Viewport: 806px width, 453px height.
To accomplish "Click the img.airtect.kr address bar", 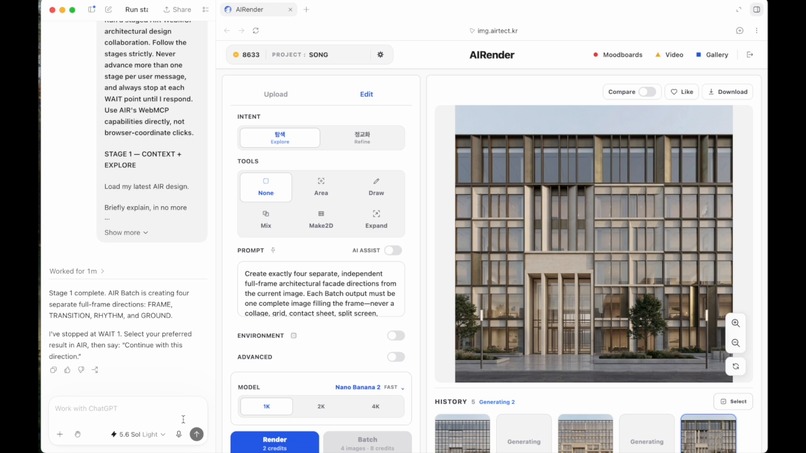I will click(x=493, y=31).
